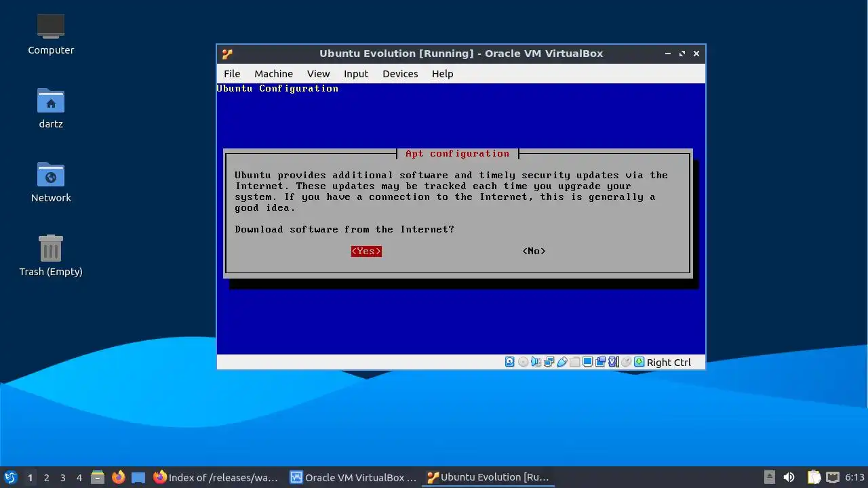Image resolution: width=868 pixels, height=488 pixels.
Task: Switch to workspace 4
Action: (x=79, y=477)
